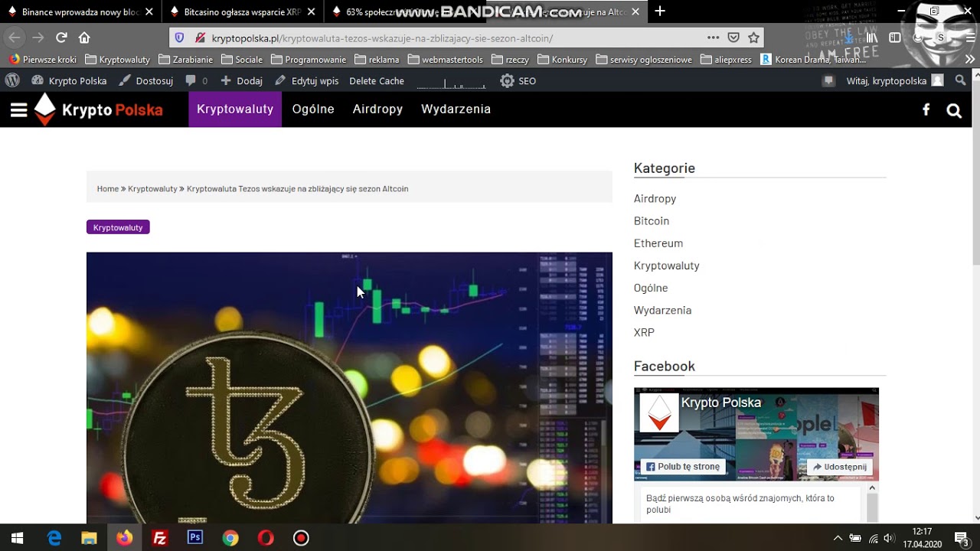The image size is (980, 551).
Task: Open the Pierwsze kroki bookmark
Action: click(43, 59)
